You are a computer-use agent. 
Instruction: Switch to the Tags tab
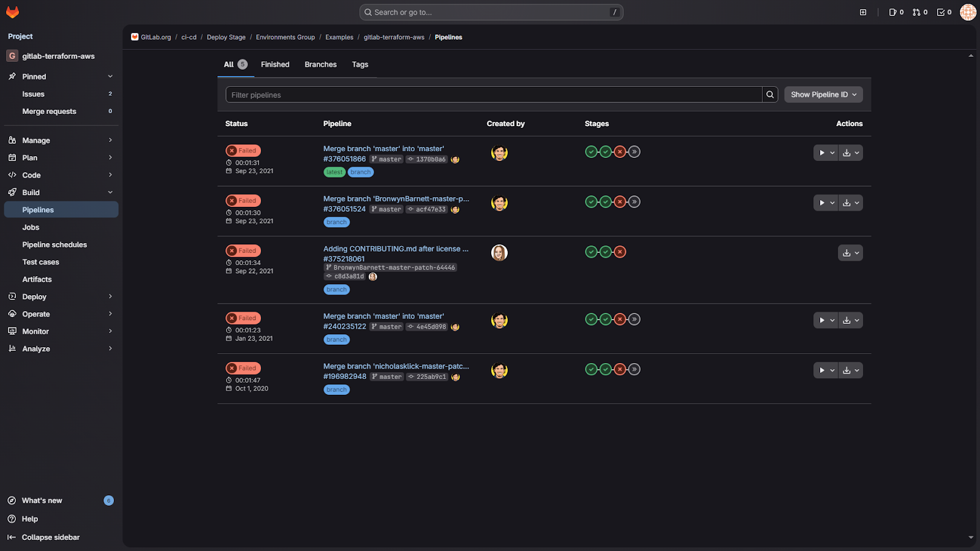pos(360,64)
